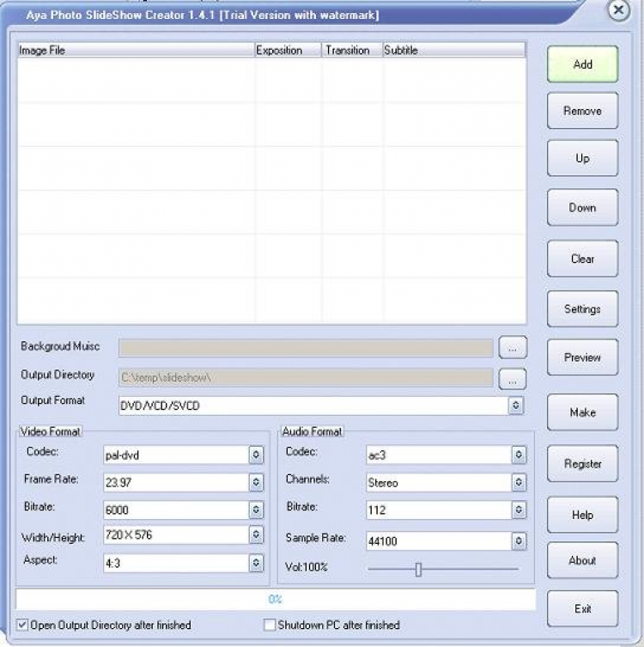Click the Image File column header
The width and height of the screenshot is (644, 647).
(x=136, y=50)
